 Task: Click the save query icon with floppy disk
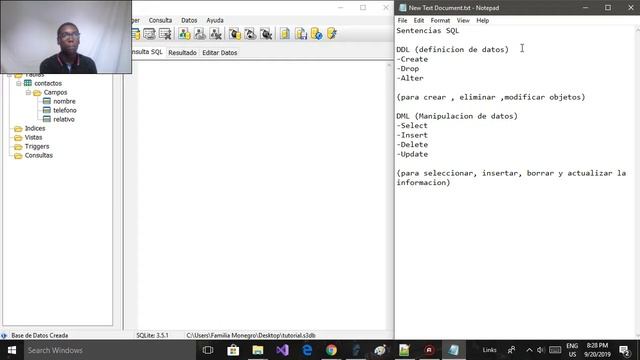click(x=301, y=34)
